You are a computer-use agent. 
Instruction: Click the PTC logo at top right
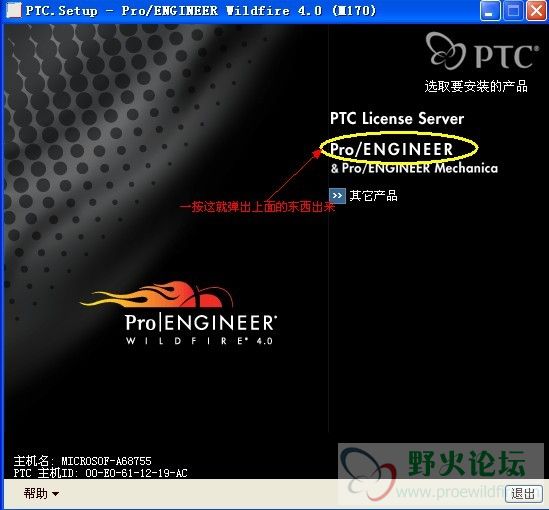click(482, 51)
